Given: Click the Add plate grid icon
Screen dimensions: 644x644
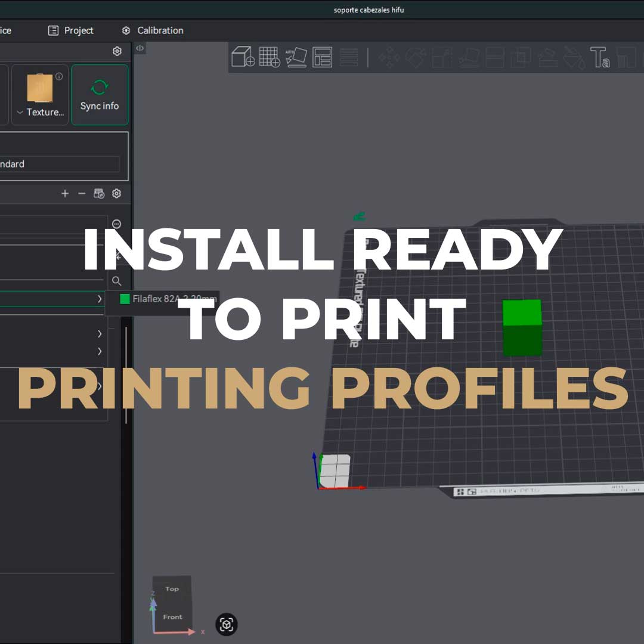Looking at the screenshot, I should (x=270, y=57).
